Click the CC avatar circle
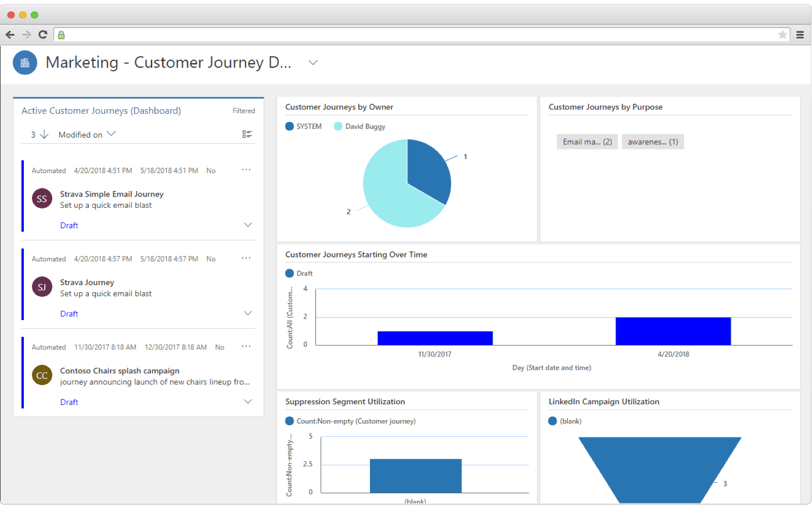This screenshot has width=812, height=508. click(x=42, y=375)
